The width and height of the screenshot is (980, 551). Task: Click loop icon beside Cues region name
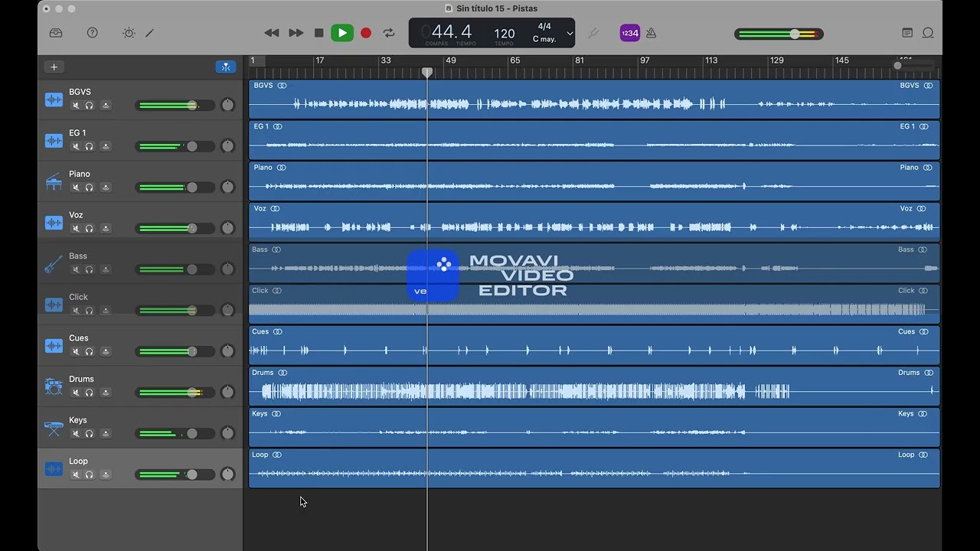[x=277, y=332]
